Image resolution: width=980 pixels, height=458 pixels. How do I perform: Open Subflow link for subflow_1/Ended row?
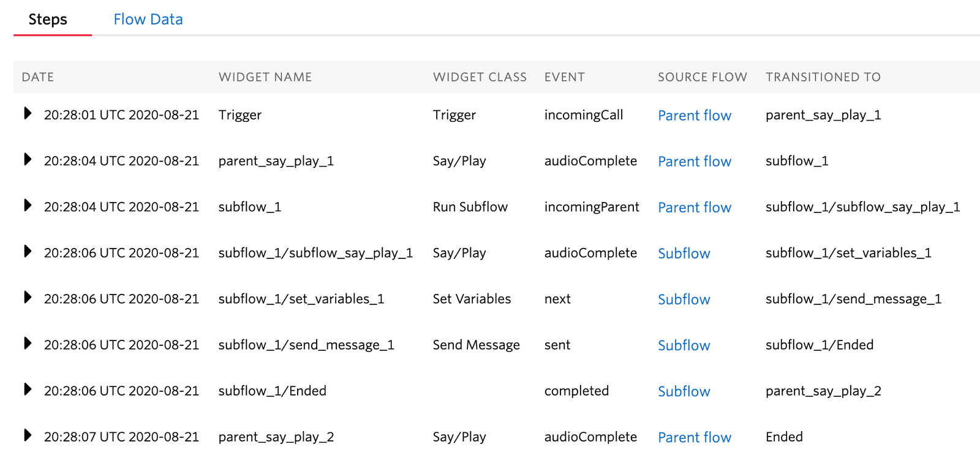pos(684,391)
